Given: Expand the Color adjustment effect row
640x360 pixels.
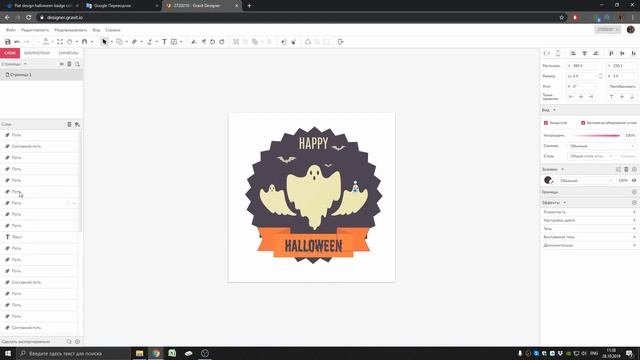Looking at the screenshot, I should [589, 220].
